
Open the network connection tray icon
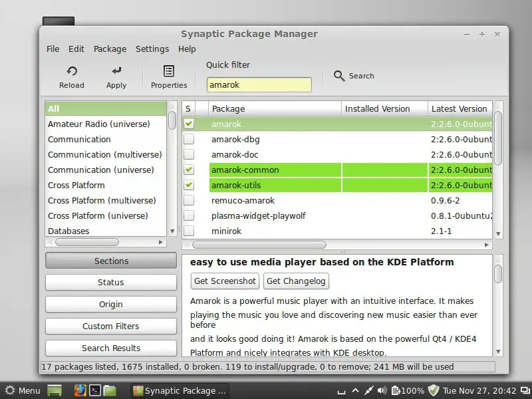pos(369,390)
